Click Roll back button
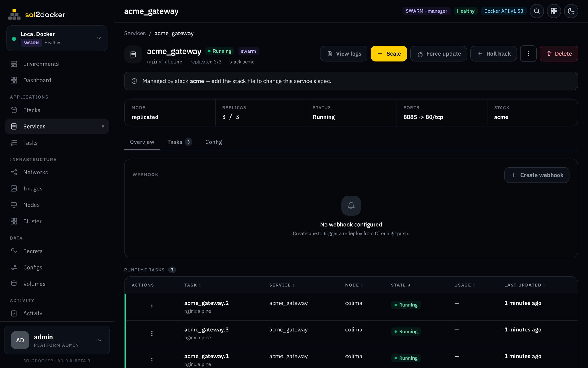Image resolution: width=588 pixels, height=368 pixels. pyautogui.click(x=493, y=54)
